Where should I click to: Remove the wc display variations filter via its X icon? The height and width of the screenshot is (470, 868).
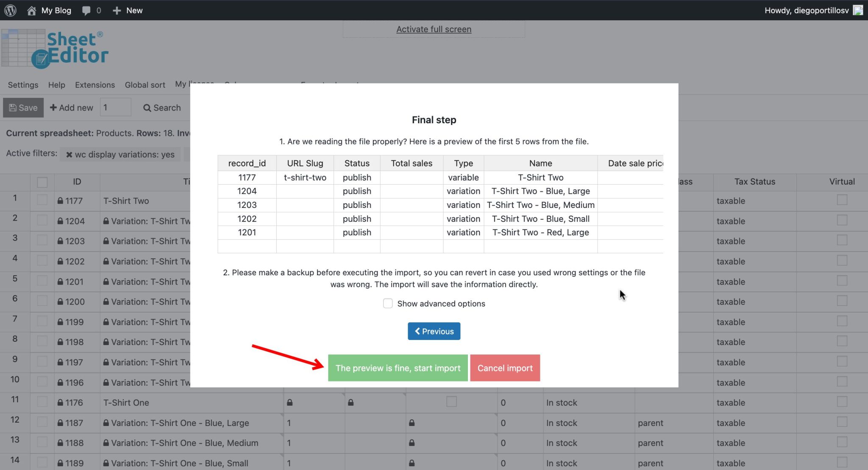70,154
